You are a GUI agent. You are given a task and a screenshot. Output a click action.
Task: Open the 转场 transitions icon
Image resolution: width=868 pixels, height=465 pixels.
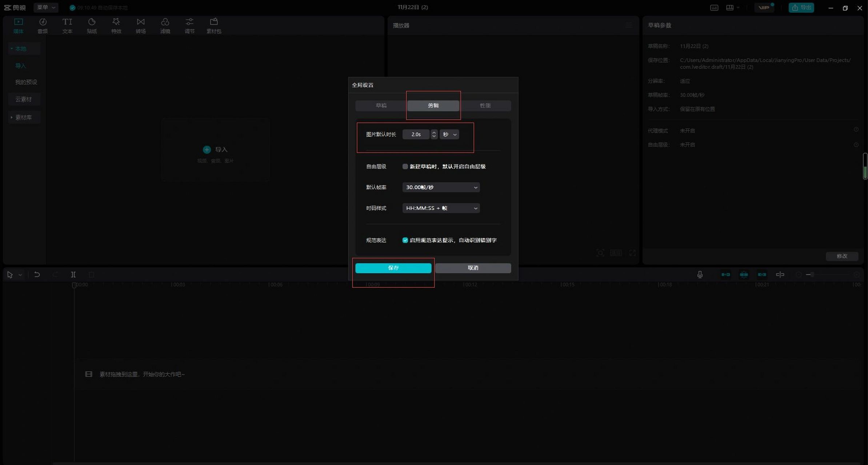tap(141, 25)
